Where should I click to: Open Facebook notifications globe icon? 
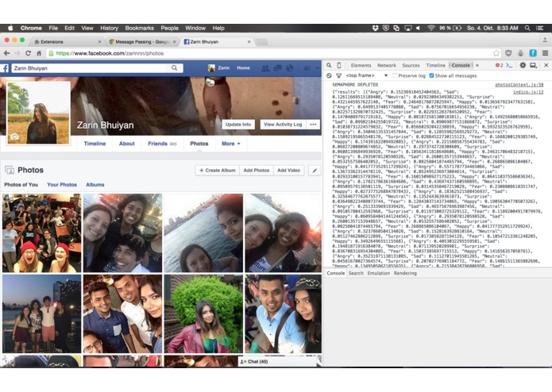pyautogui.click(x=289, y=68)
